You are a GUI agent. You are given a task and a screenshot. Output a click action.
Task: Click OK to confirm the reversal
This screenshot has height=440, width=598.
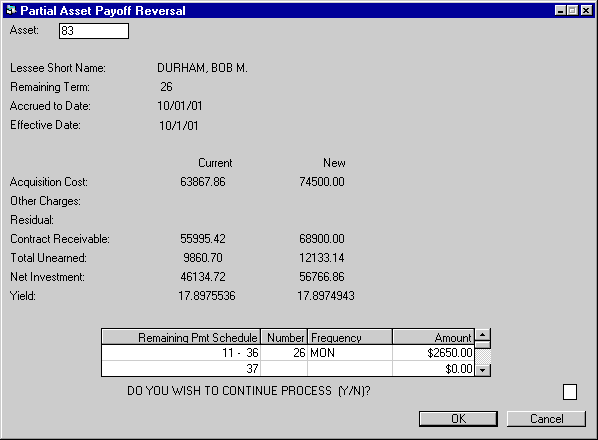(x=458, y=419)
